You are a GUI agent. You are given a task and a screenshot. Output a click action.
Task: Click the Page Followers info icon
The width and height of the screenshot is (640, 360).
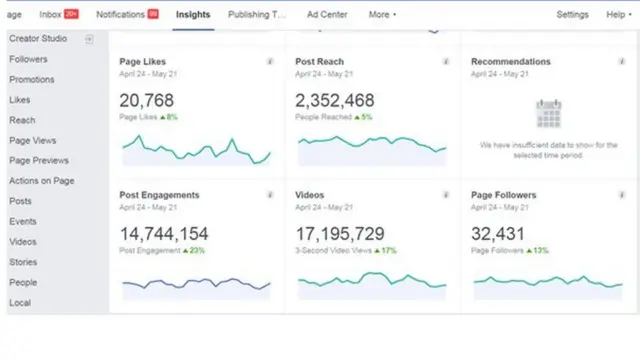coord(622,195)
